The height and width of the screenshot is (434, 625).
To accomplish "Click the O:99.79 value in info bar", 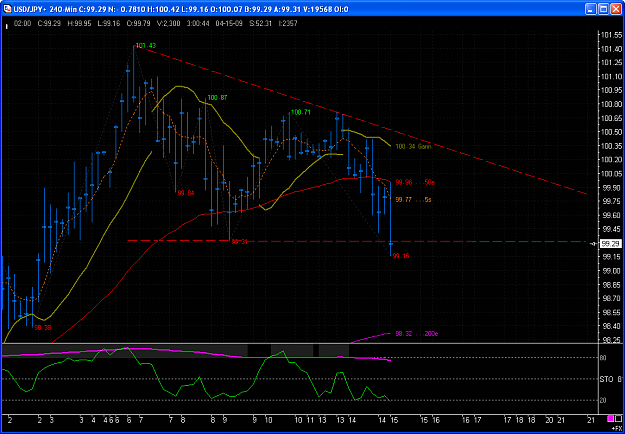I will click(x=139, y=24).
